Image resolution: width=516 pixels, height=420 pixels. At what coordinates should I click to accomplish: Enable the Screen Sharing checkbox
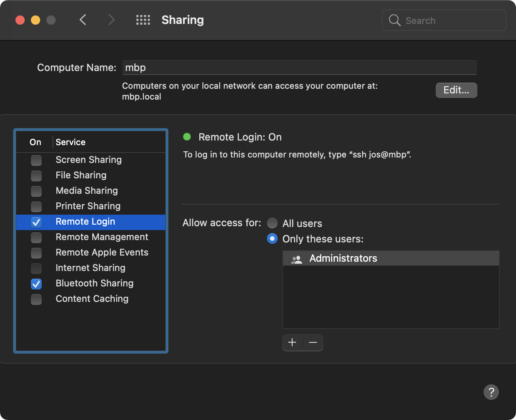36,160
